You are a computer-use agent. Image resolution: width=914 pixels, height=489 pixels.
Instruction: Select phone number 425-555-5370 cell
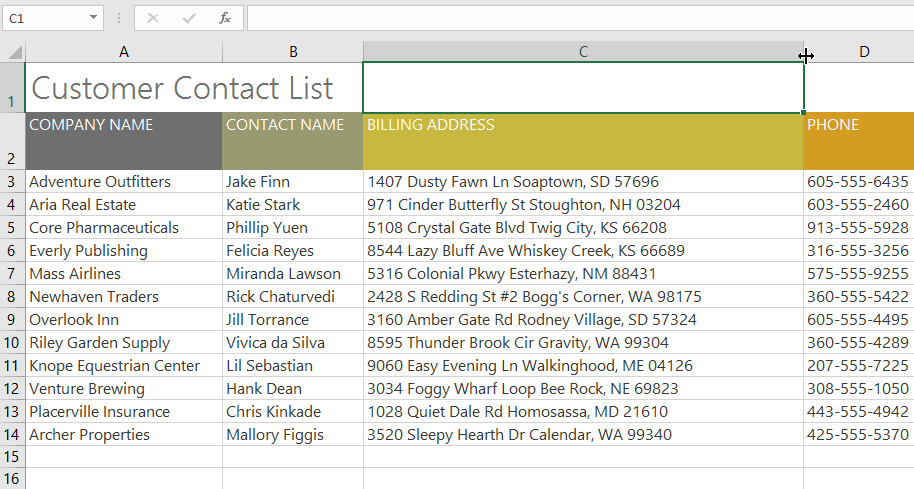pyautogui.click(x=858, y=435)
